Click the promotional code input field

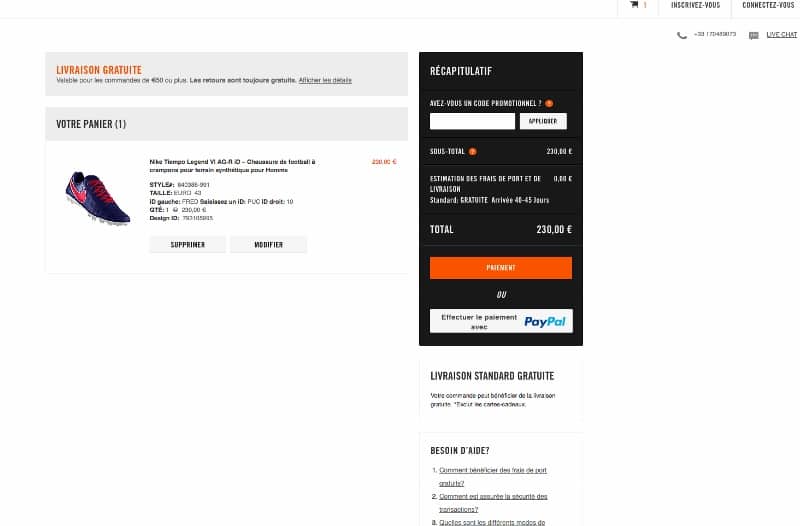click(472, 121)
